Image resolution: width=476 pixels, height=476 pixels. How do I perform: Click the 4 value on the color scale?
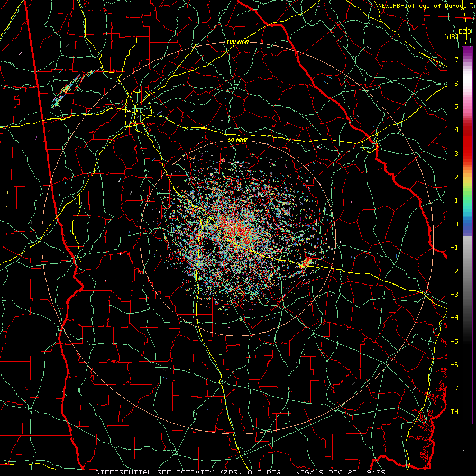point(456,130)
